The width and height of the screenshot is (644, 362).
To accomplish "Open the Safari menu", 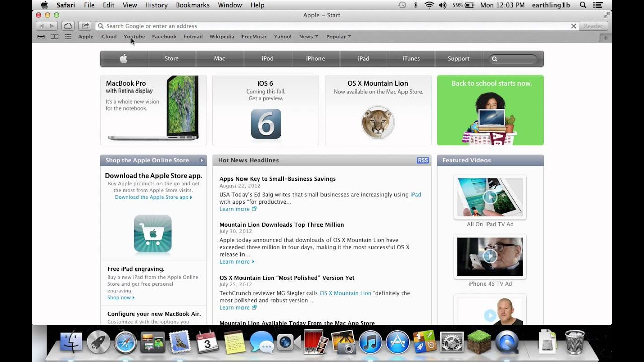I will tap(66, 5).
